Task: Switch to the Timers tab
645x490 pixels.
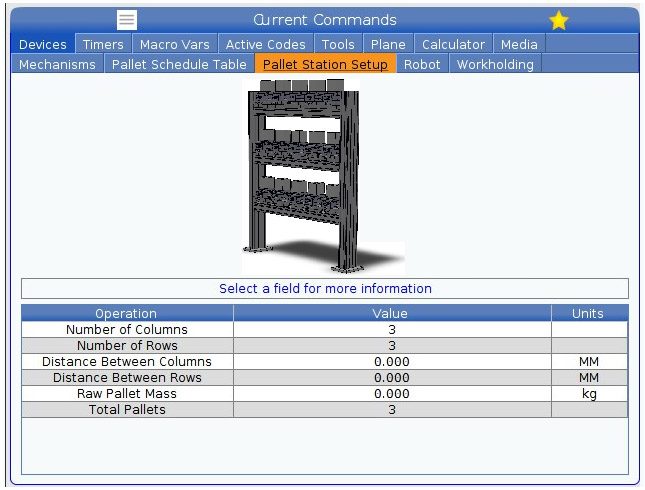Action: [103, 44]
